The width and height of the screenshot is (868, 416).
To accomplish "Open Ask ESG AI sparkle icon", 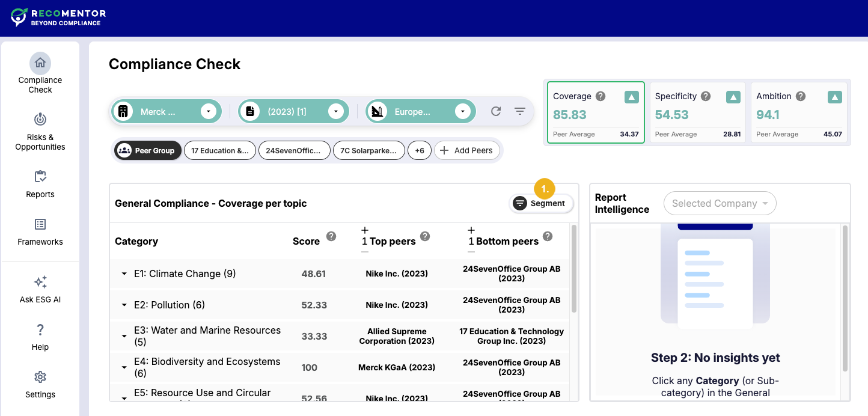I will click(x=40, y=283).
